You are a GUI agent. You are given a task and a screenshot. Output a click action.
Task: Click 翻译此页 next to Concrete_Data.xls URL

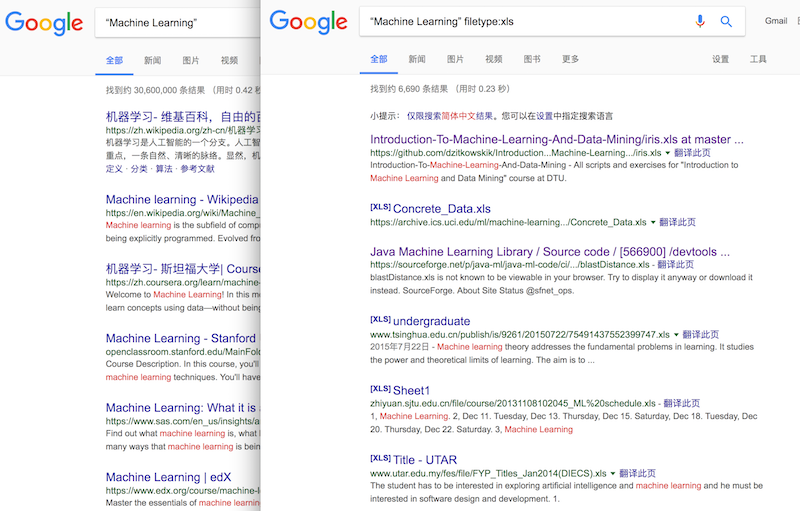[x=678, y=222]
